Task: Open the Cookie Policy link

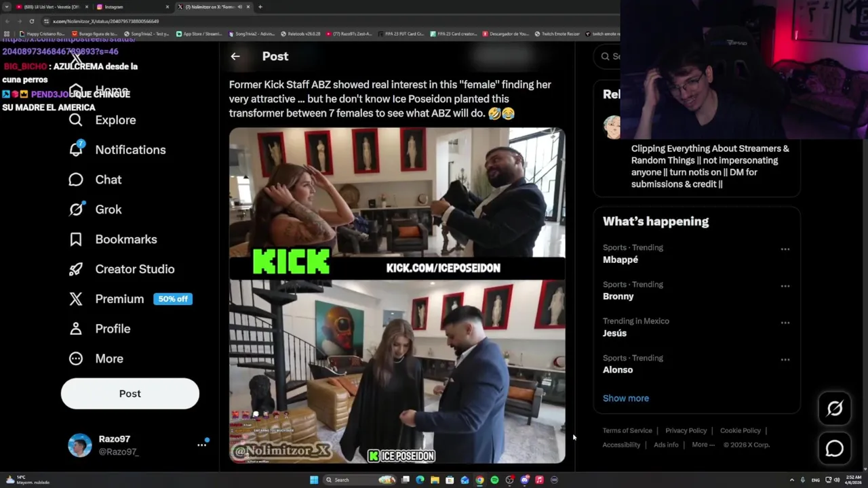Action: pyautogui.click(x=741, y=430)
